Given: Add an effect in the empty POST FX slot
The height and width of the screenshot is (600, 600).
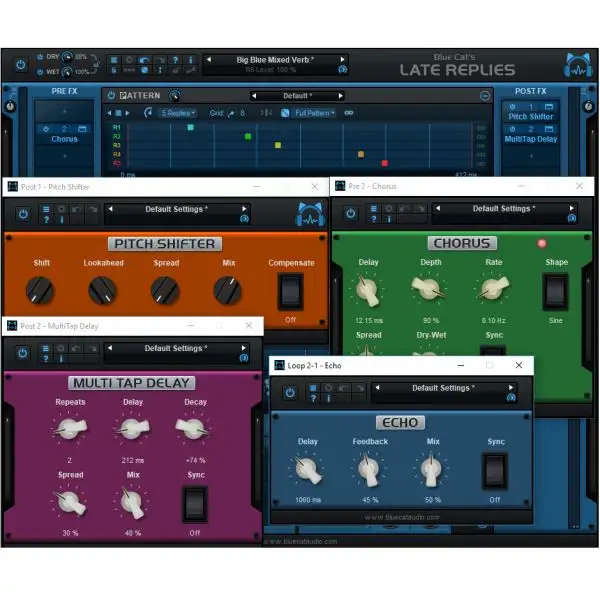Looking at the screenshot, I should click(531, 156).
